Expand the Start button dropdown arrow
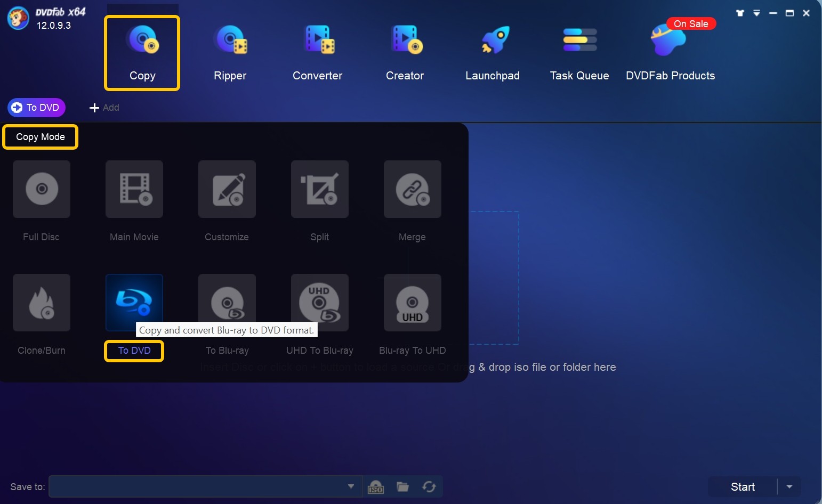 coord(789,487)
